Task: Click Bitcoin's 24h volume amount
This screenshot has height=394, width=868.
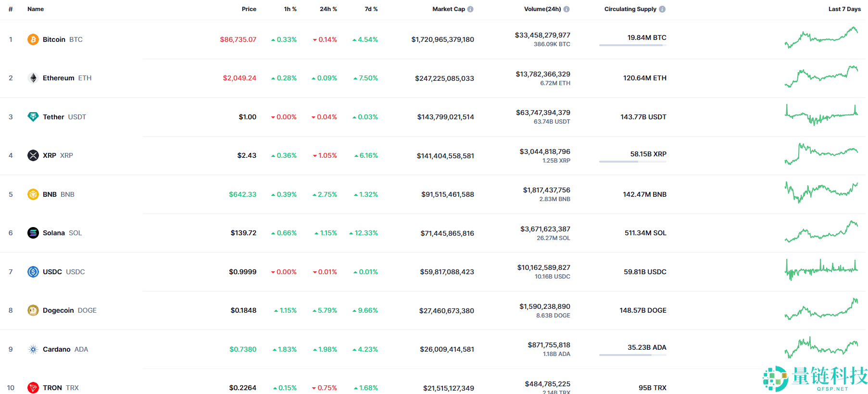Action: 542,35
